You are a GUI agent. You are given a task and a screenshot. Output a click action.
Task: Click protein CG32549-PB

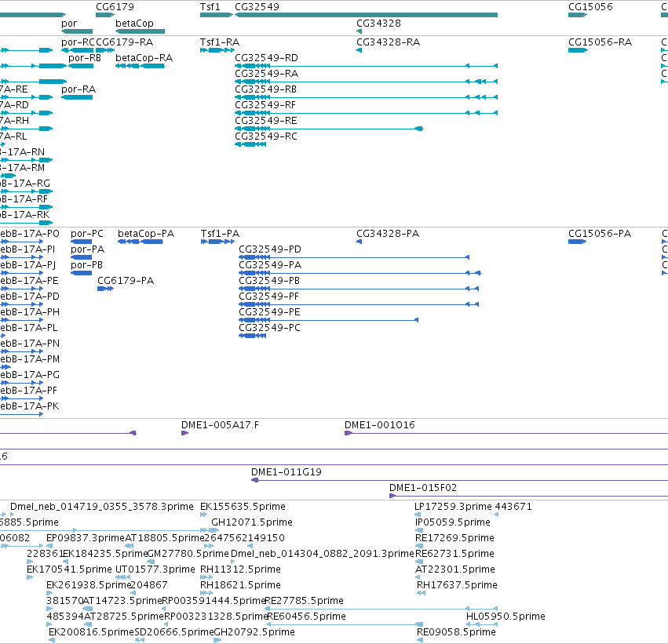point(269,281)
